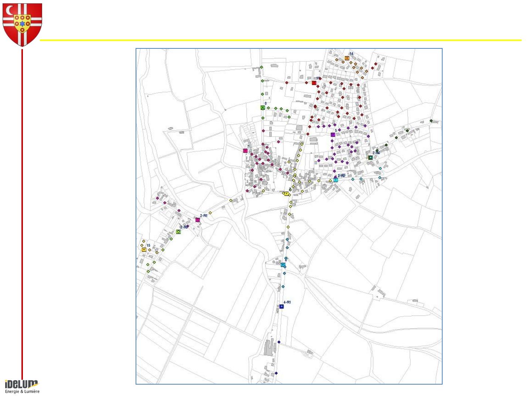Click the dark blue square marker 4-R1
532x399 pixels.
(282, 306)
